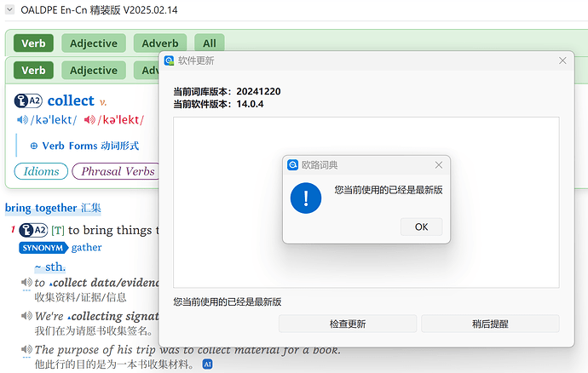Select the Adjective tab in top row
This screenshot has height=373, width=588.
click(94, 43)
